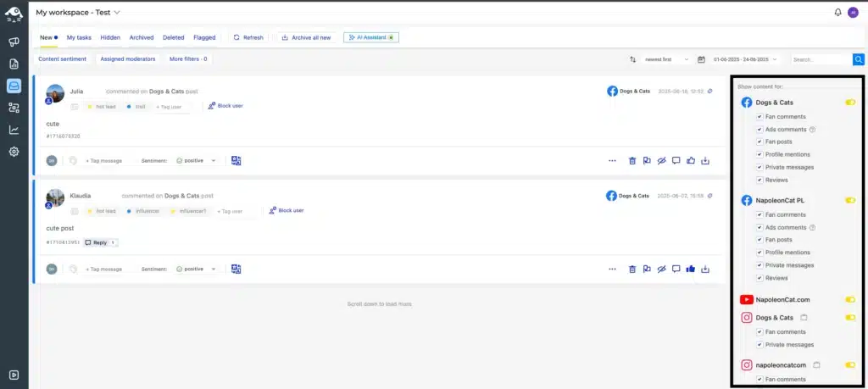Hide Julia's comment with crossed-eye icon
The width and height of the screenshot is (868, 389).
pyautogui.click(x=661, y=161)
